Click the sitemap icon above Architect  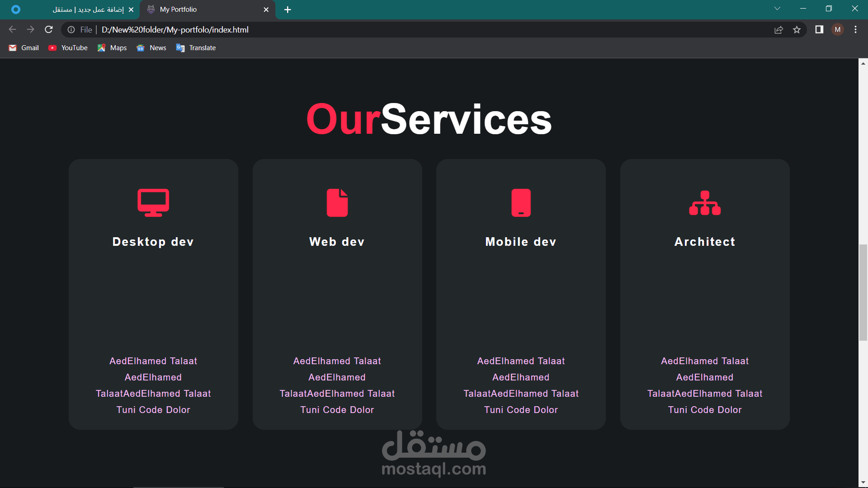tap(705, 202)
